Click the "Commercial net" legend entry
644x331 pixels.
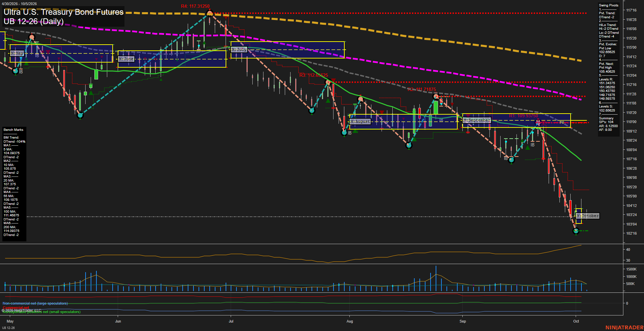[16, 308]
